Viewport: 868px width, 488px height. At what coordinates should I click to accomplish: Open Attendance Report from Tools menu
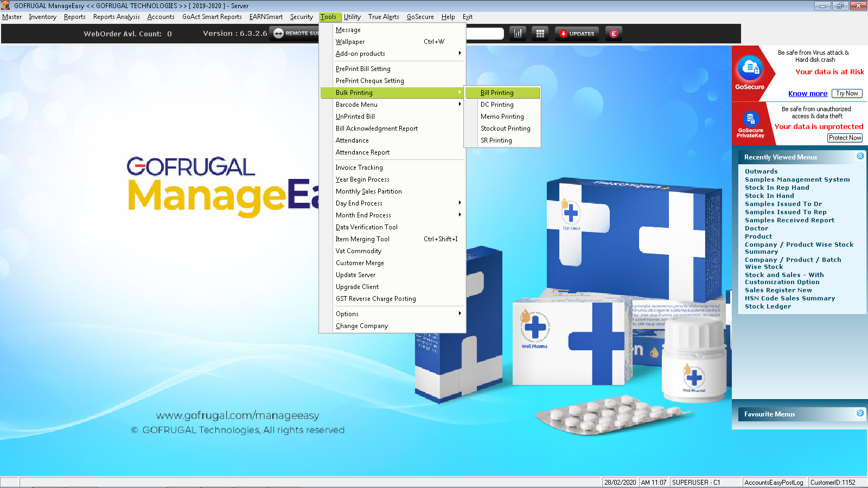point(393,152)
